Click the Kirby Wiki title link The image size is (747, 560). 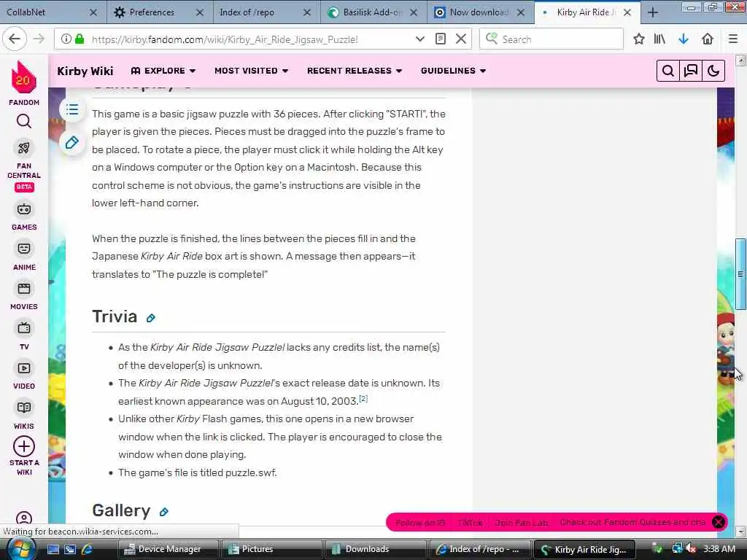(x=85, y=71)
